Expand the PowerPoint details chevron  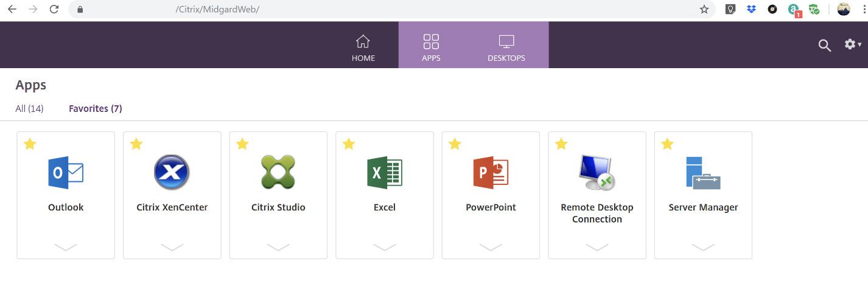click(x=491, y=247)
